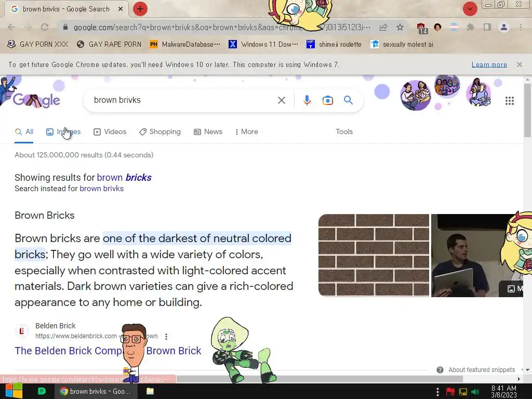Open the Windows 11 Dow… bookmark
The height and width of the screenshot is (399, 532).
coord(263,45)
